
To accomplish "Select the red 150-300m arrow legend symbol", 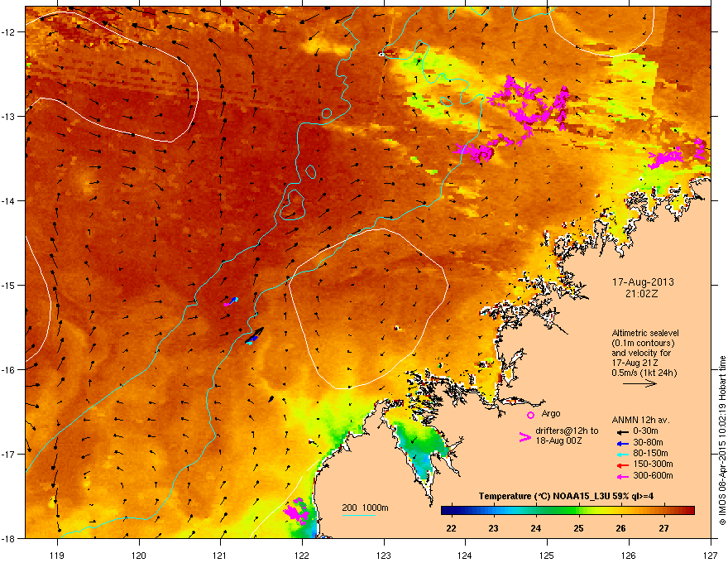I will click(622, 465).
